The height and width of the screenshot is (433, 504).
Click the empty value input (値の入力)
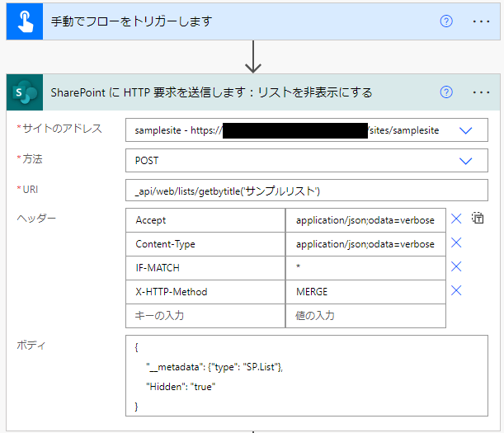click(x=365, y=316)
